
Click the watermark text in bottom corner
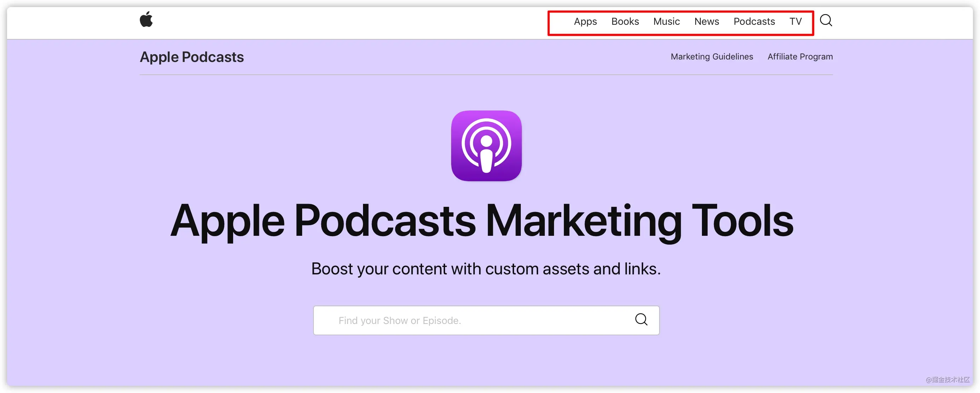[947, 380]
